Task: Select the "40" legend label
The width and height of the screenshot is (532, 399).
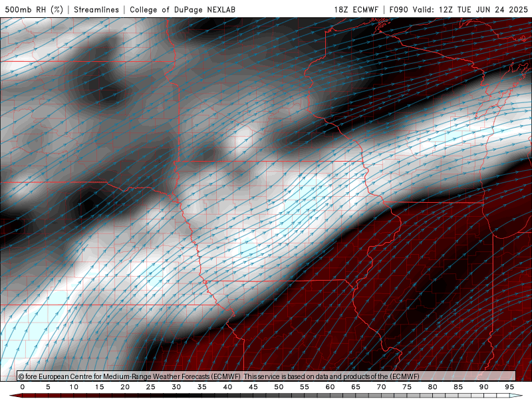Action: [x=227, y=387]
